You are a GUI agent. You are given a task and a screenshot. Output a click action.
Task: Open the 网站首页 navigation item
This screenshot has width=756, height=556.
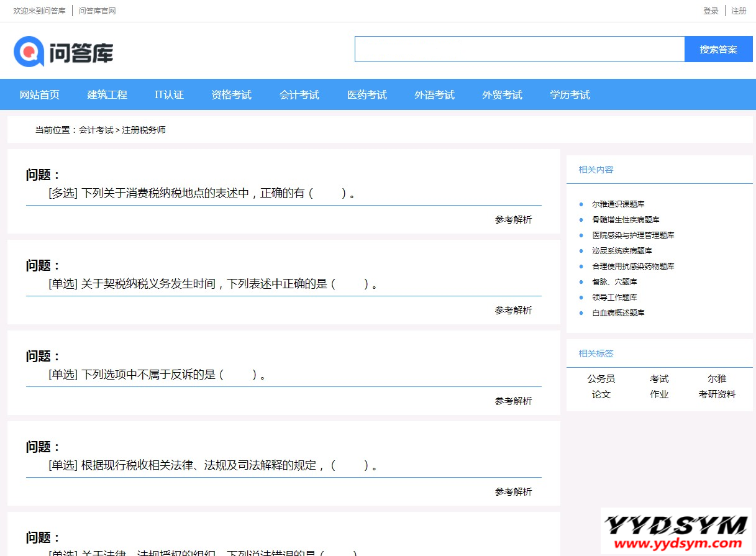point(40,95)
